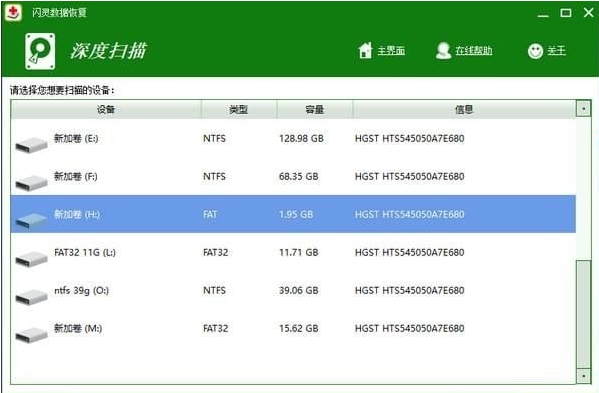This screenshot has height=393, width=599.
Task: Click the NTFS type cell of F: row
Action: tap(214, 176)
